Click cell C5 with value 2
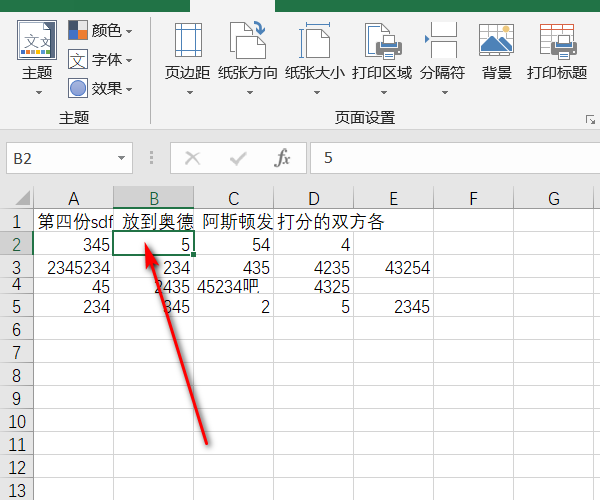Viewport: 600px width, 500px height. coord(233,306)
